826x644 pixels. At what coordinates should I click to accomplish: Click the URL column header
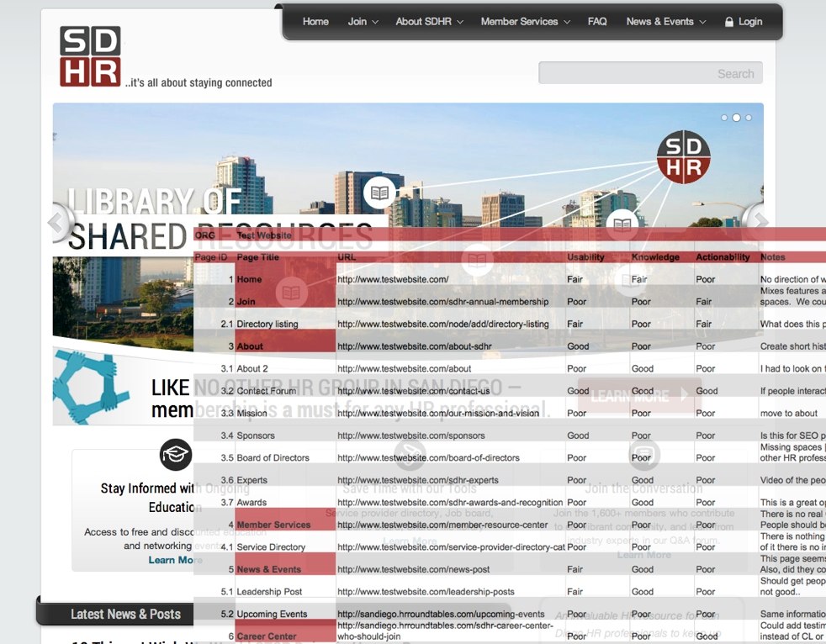[x=347, y=257]
